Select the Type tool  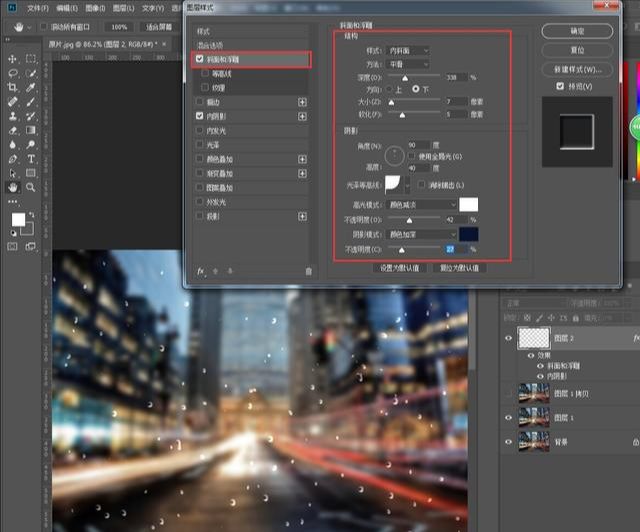[31, 159]
